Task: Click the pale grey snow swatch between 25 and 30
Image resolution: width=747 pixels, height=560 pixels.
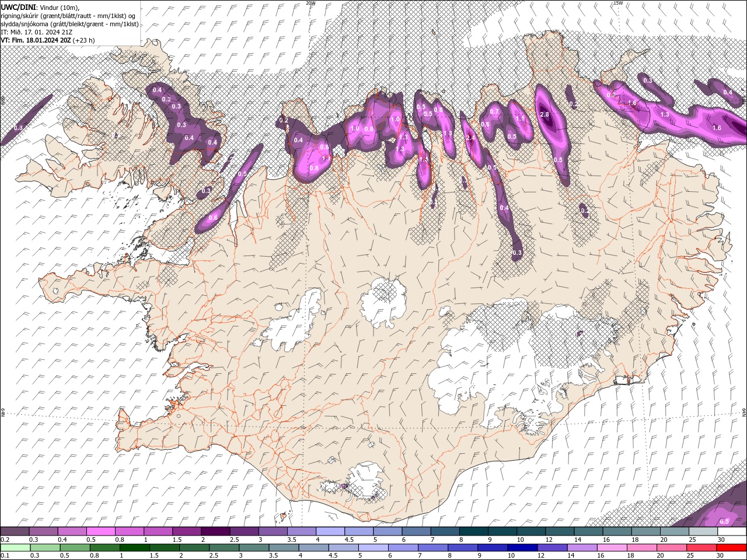Action: click(x=703, y=531)
